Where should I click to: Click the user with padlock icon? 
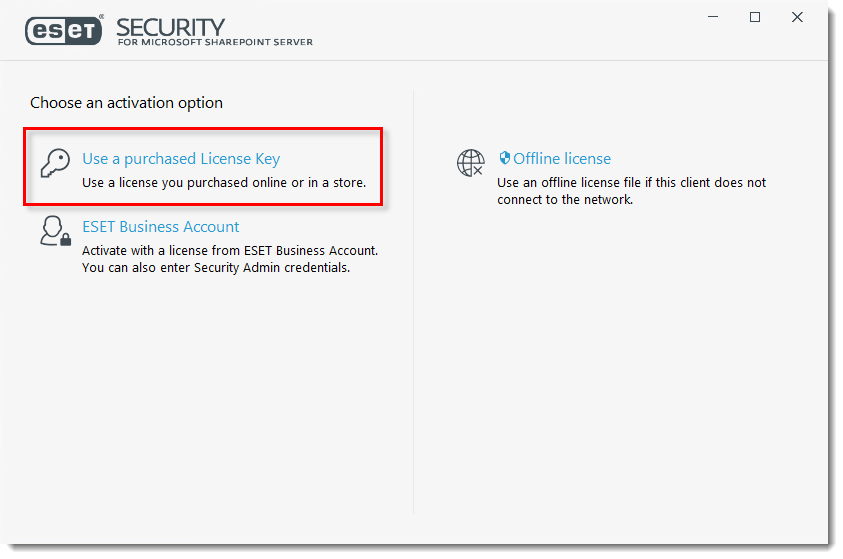(x=55, y=231)
